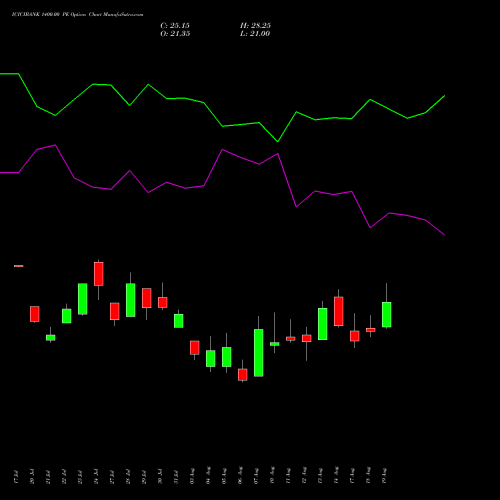Click the 07 Aug date label

point(256,475)
